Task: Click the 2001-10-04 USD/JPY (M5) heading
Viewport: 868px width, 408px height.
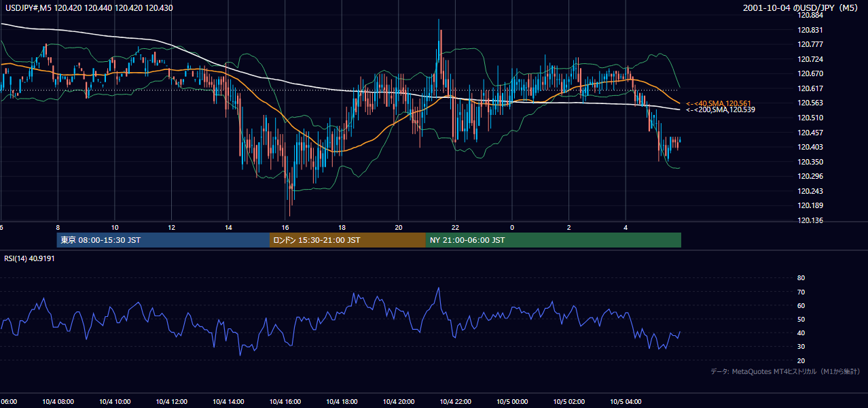Action: (801, 8)
